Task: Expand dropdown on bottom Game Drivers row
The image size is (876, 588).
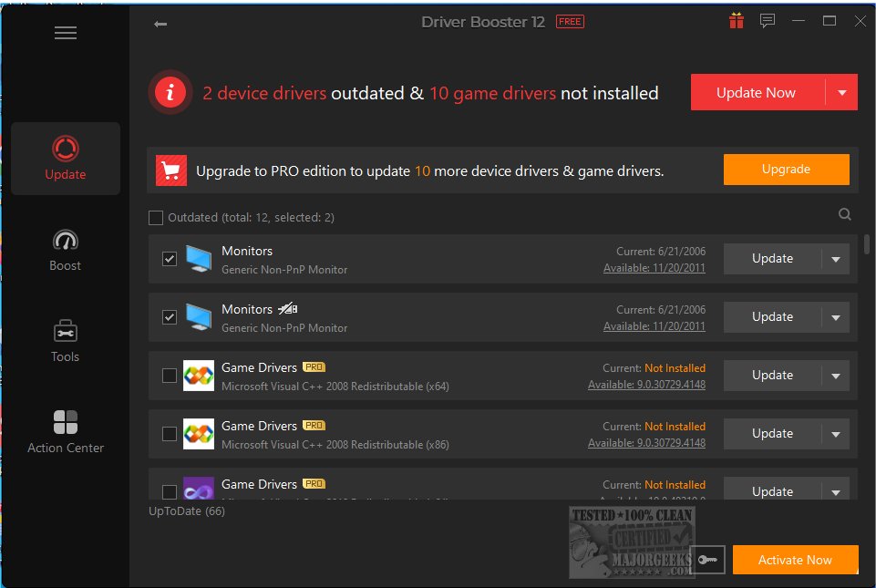Action: tap(836, 492)
